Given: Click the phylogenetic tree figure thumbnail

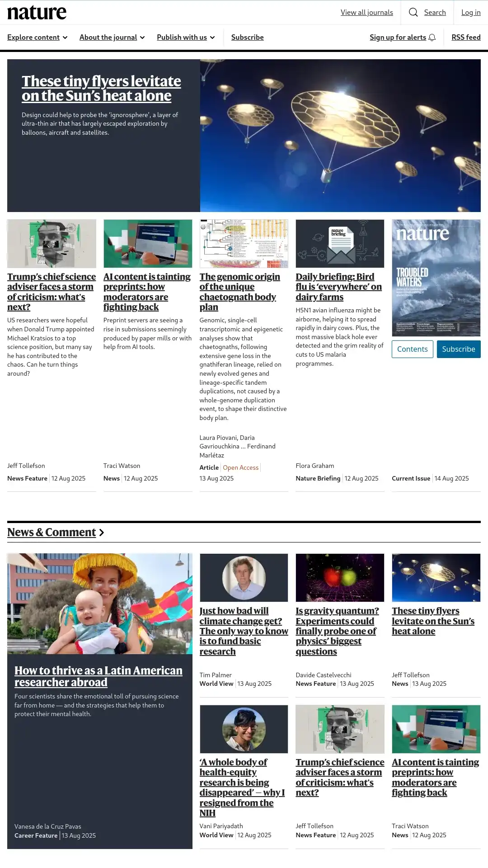Looking at the screenshot, I should pos(244,244).
